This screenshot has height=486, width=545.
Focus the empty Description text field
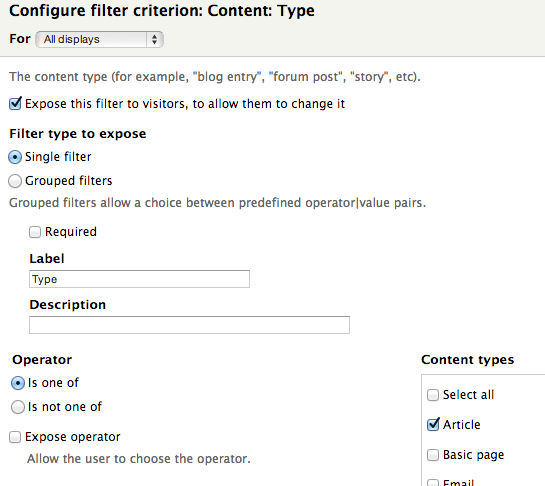pos(189,325)
